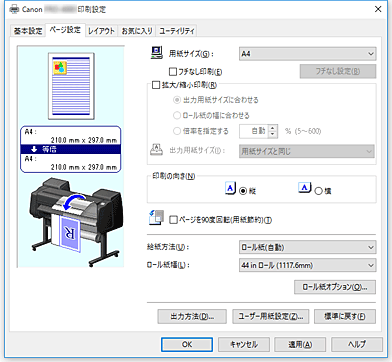The width and height of the screenshot is (392, 362).
Task: Click the 倍率 percentage input field
Action: point(254,131)
